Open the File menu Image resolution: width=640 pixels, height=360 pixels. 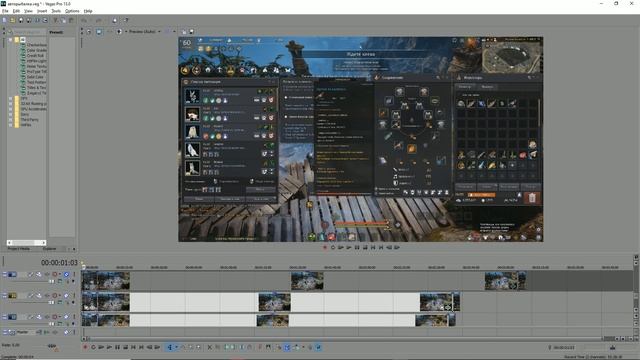[5, 11]
